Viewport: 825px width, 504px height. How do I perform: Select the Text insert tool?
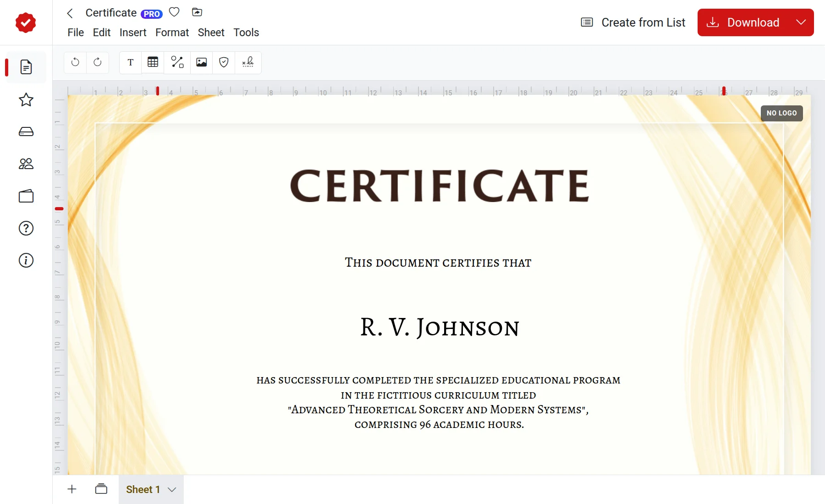tap(131, 62)
